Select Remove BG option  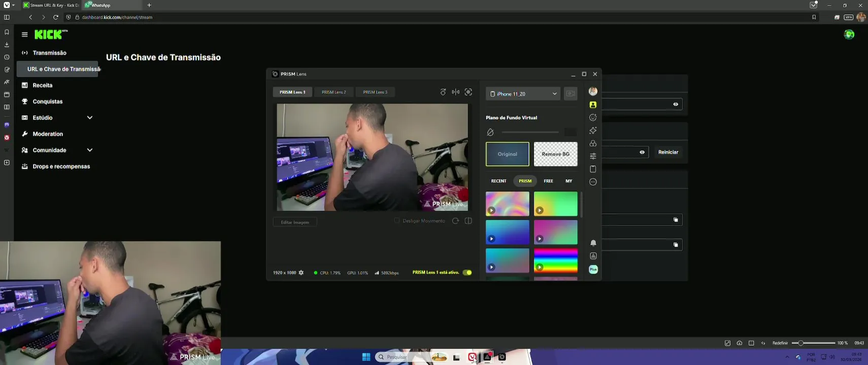(x=555, y=154)
